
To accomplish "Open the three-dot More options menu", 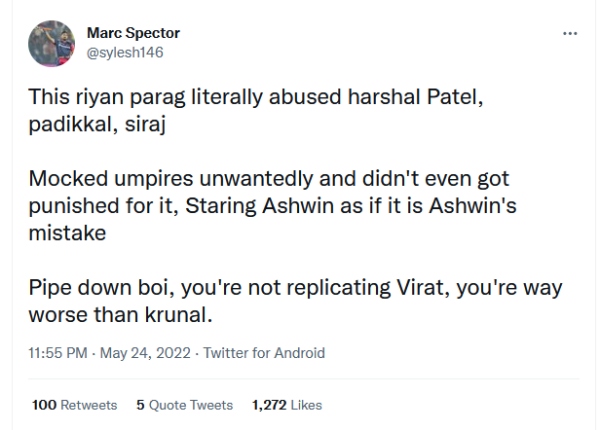I will [570, 33].
